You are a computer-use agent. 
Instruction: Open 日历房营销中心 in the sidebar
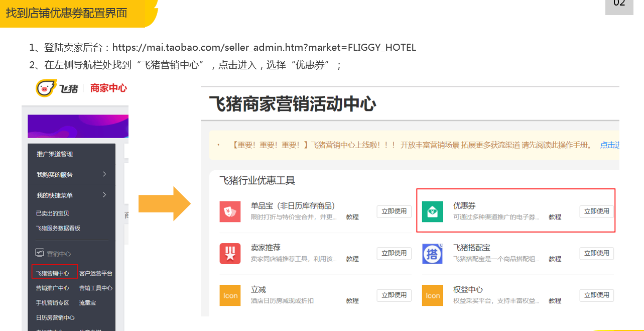[55, 317]
